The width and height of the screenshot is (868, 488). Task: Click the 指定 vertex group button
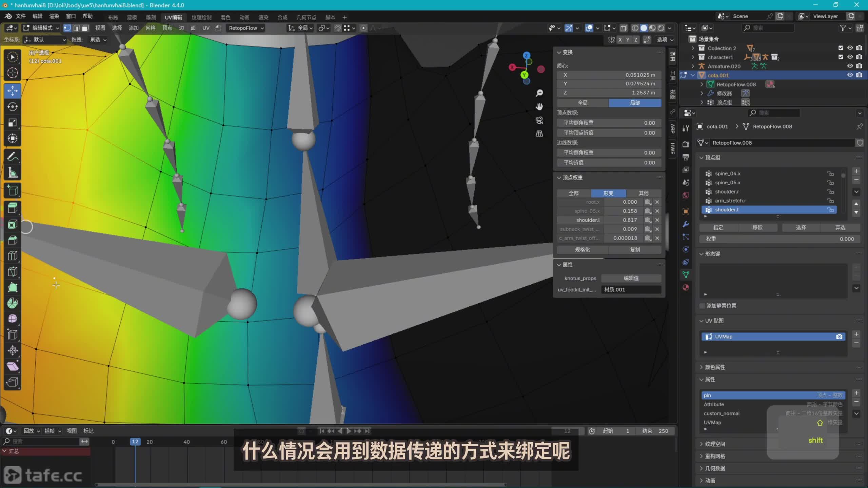[718, 228]
